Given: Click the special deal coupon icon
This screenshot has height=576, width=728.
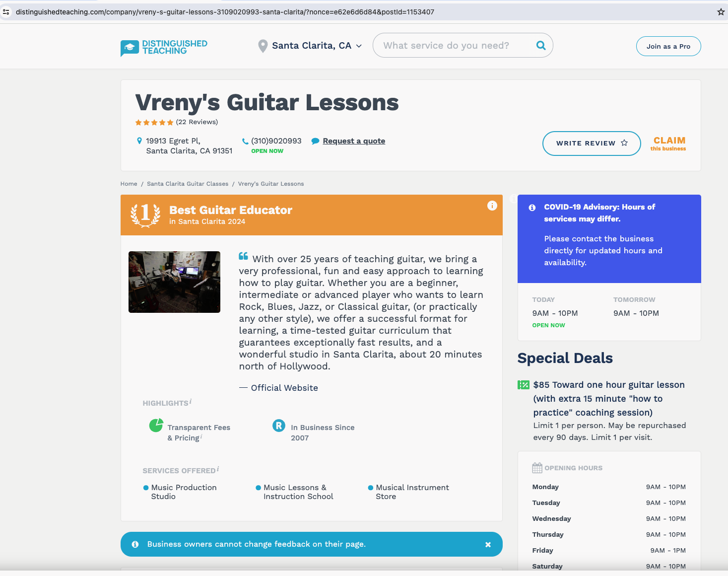Looking at the screenshot, I should pos(523,385).
